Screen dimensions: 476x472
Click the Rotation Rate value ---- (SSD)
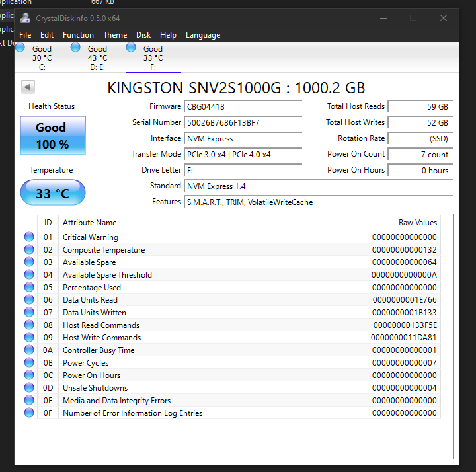420,139
